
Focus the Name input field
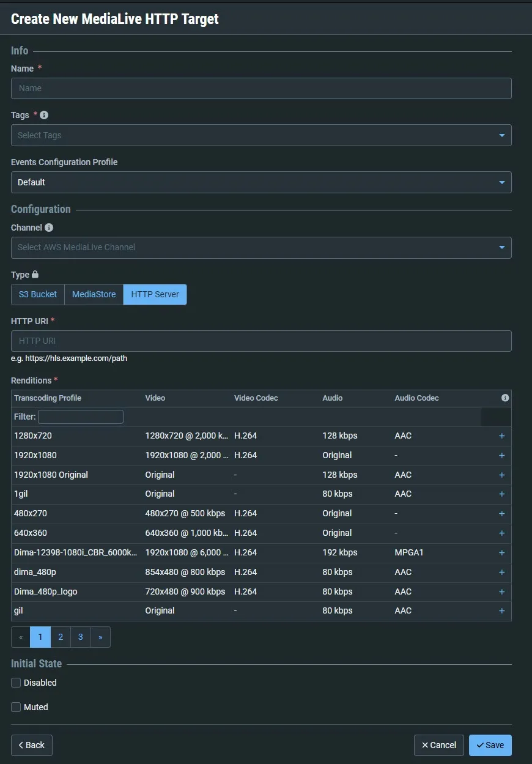(261, 88)
